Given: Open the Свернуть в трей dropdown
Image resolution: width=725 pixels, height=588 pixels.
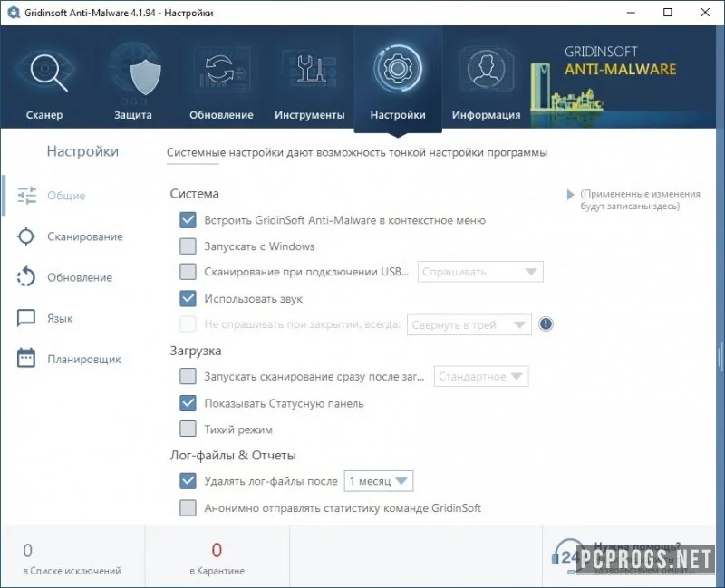Looking at the screenshot, I should coord(469,324).
